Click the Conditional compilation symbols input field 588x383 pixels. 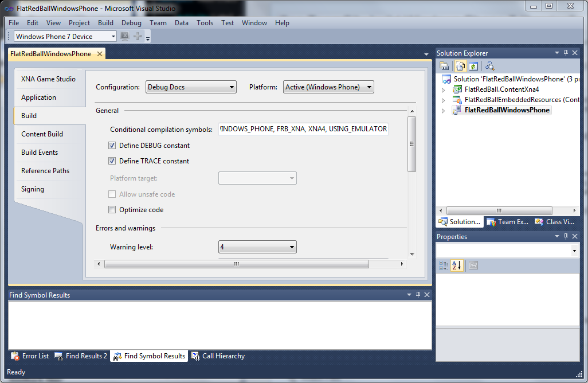303,129
